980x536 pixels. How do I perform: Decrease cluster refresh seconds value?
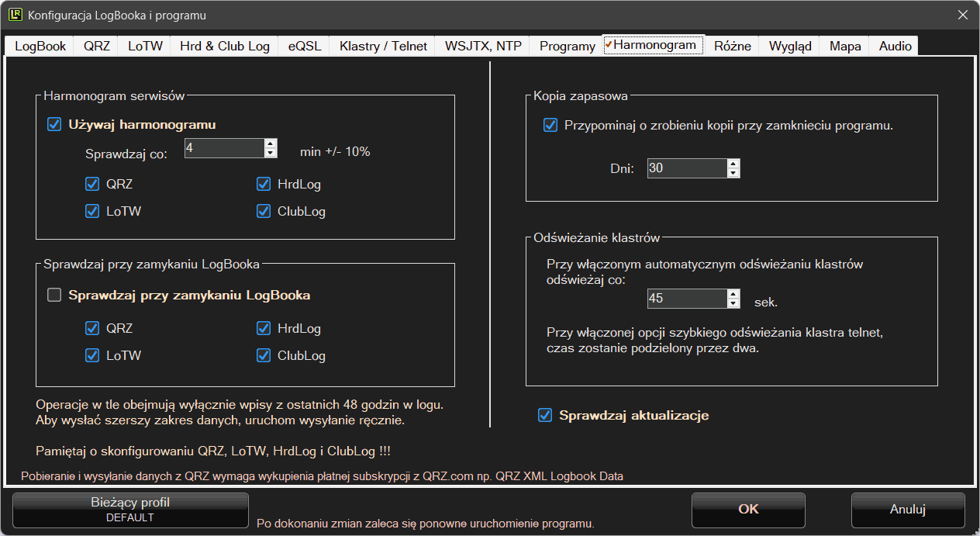click(x=733, y=303)
